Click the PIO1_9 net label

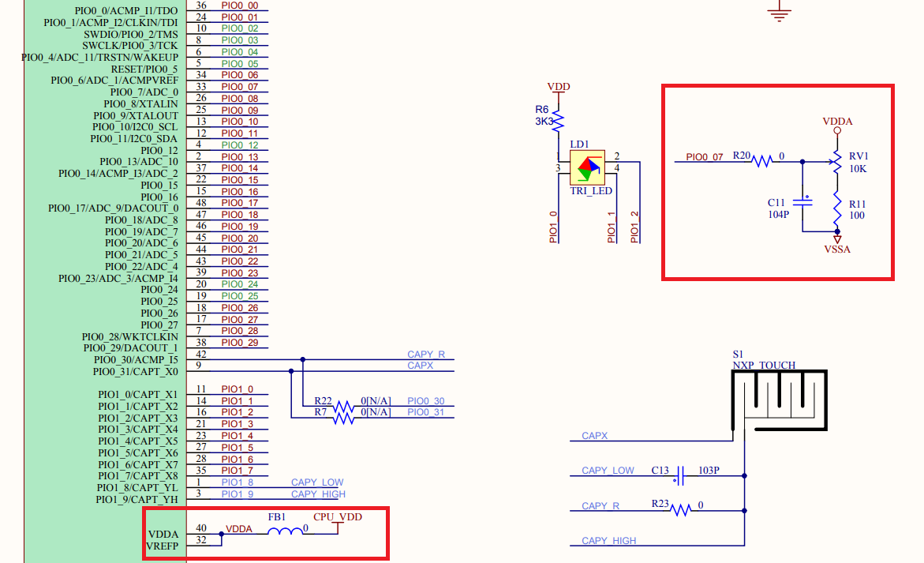click(238, 494)
